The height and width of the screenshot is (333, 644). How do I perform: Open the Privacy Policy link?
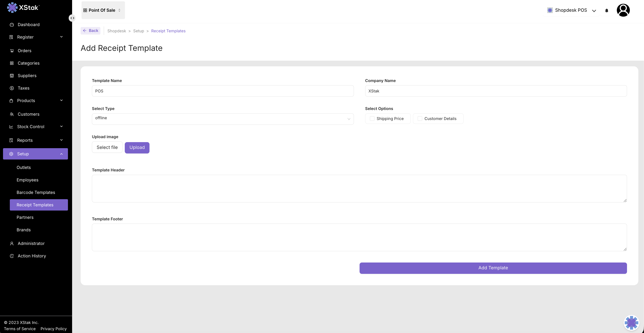(x=53, y=329)
